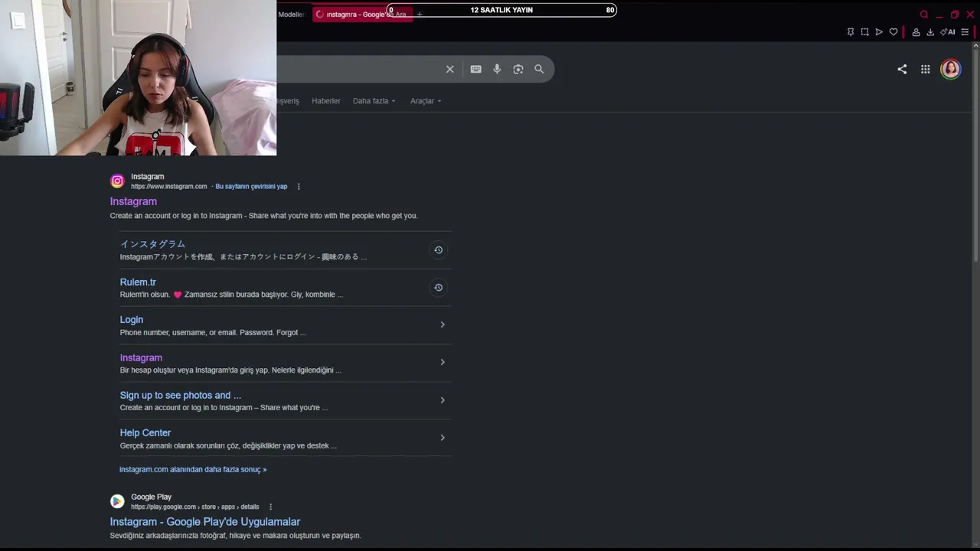Focus the Google search input field
The height and width of the screenshot is (551, 980).
click(x=360, y=69)
